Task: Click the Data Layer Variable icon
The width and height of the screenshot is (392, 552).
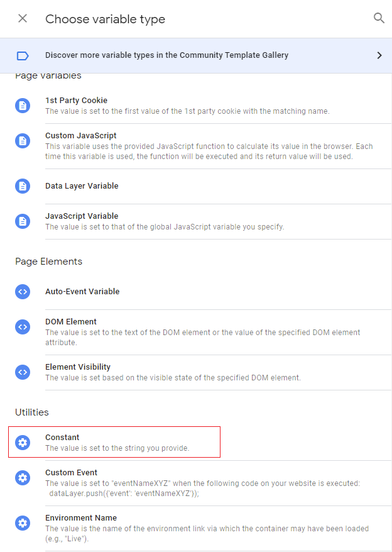Action: click(23, 186)
